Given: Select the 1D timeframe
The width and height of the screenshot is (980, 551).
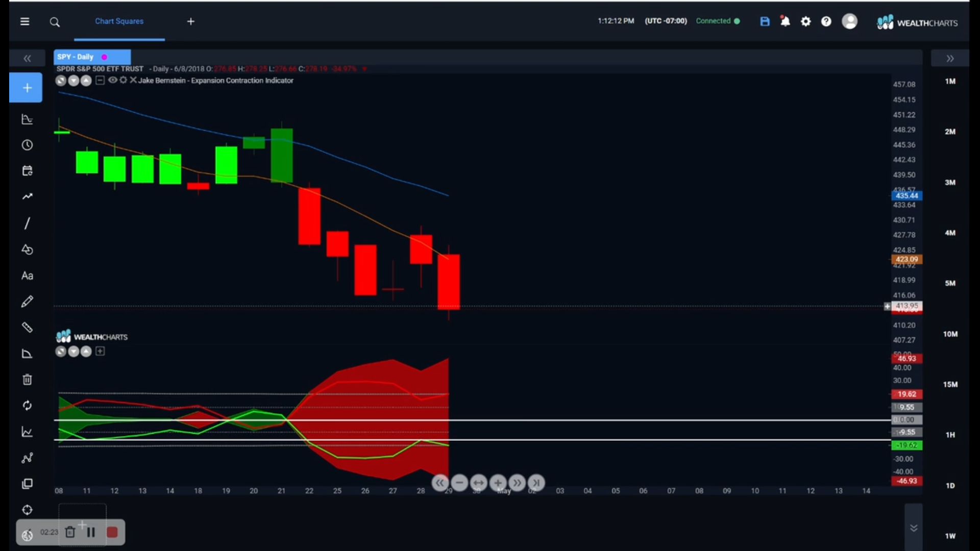Looking at the screenshot, I should click(x=950, y=486).
